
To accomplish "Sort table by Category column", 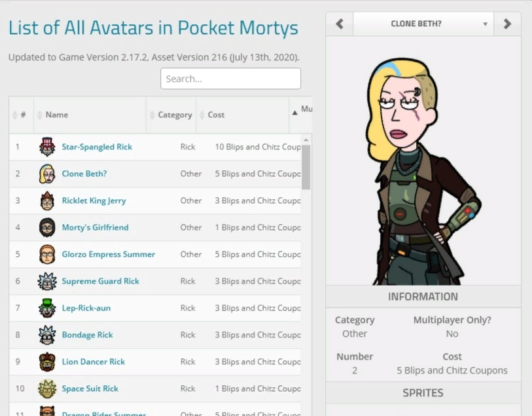I will point(171,115).
